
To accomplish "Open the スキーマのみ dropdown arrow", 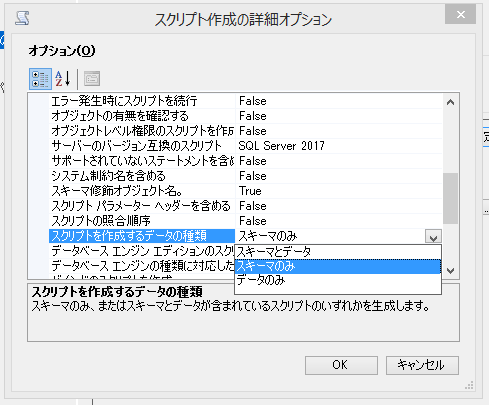I will click(x=433, y=236).
